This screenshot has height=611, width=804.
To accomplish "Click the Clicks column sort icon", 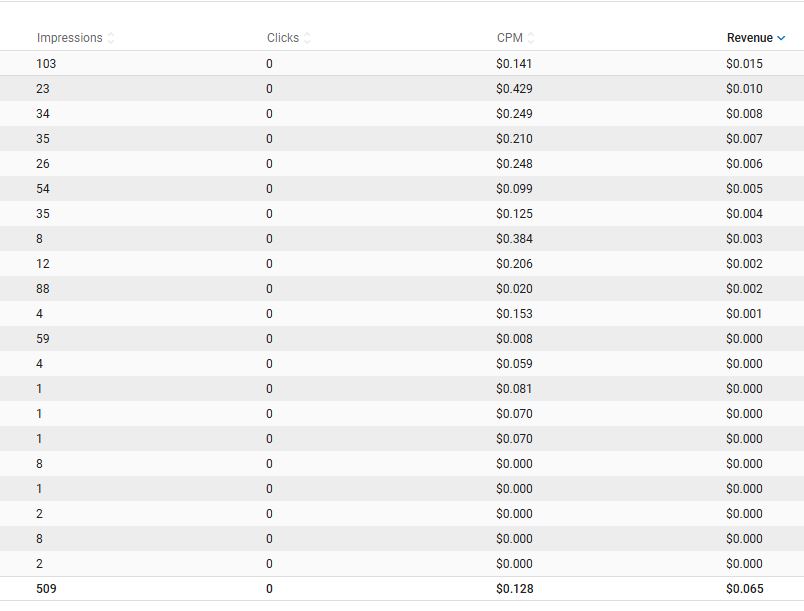I will coord(307,38).
